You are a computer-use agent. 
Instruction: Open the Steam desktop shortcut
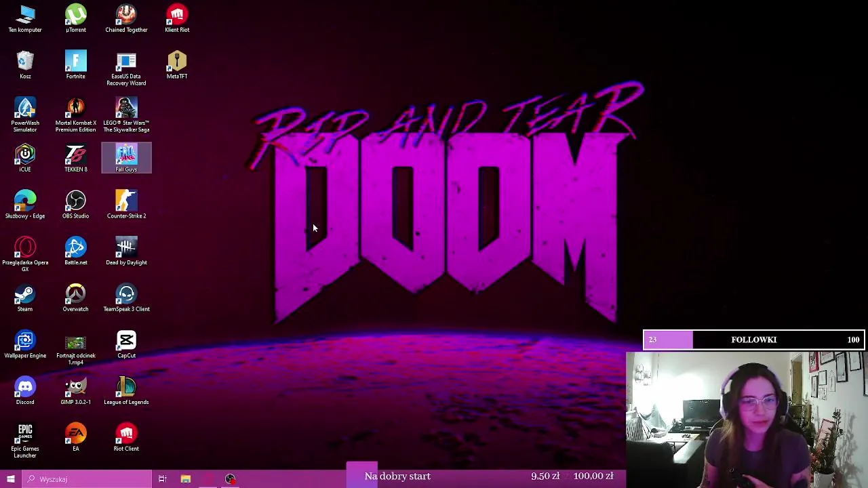tap(25, 298)
